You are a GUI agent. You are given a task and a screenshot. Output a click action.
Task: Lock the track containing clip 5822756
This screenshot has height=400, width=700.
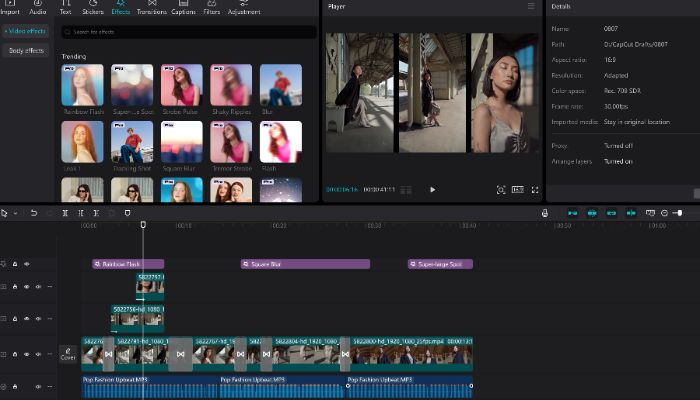pos(15,319)
